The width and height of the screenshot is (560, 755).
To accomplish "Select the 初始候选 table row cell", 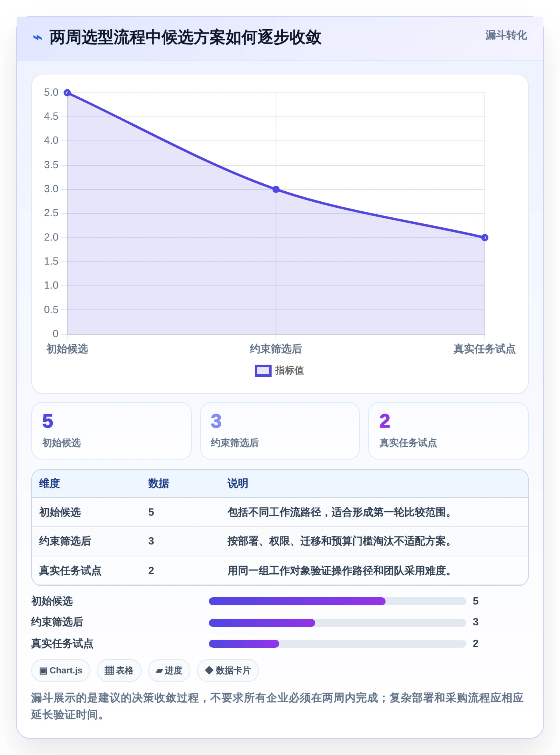I will [60, 512].
